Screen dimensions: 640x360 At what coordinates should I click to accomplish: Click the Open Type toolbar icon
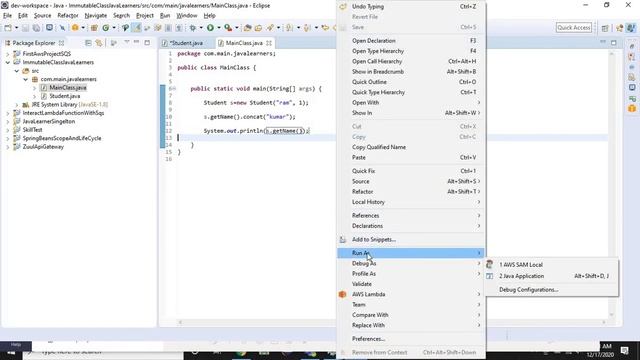pyautogui.click(x=247, y=28)
